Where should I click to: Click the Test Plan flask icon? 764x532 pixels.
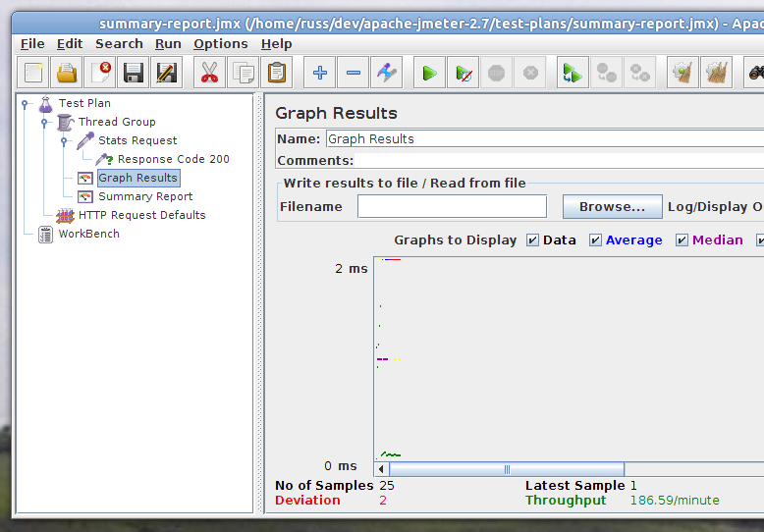(45, 104)
